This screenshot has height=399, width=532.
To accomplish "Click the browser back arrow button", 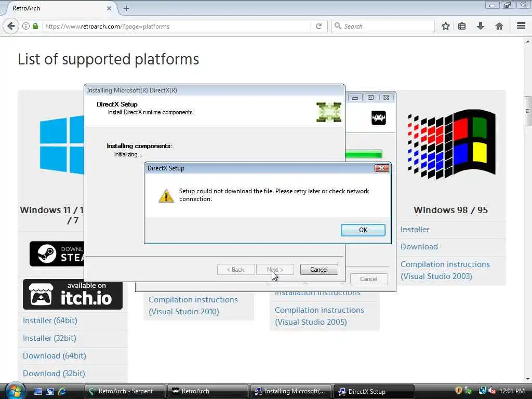I will pyautogui.click(x=11, y=26).
